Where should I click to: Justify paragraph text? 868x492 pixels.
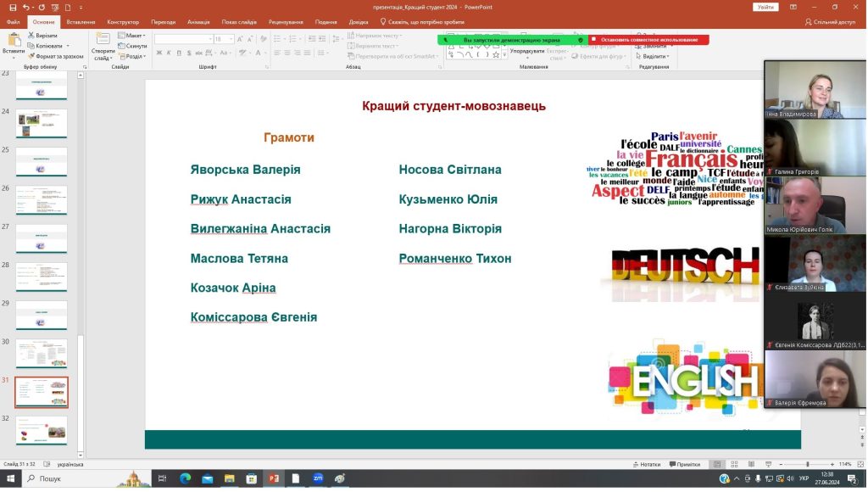click(x=308, y=53)
